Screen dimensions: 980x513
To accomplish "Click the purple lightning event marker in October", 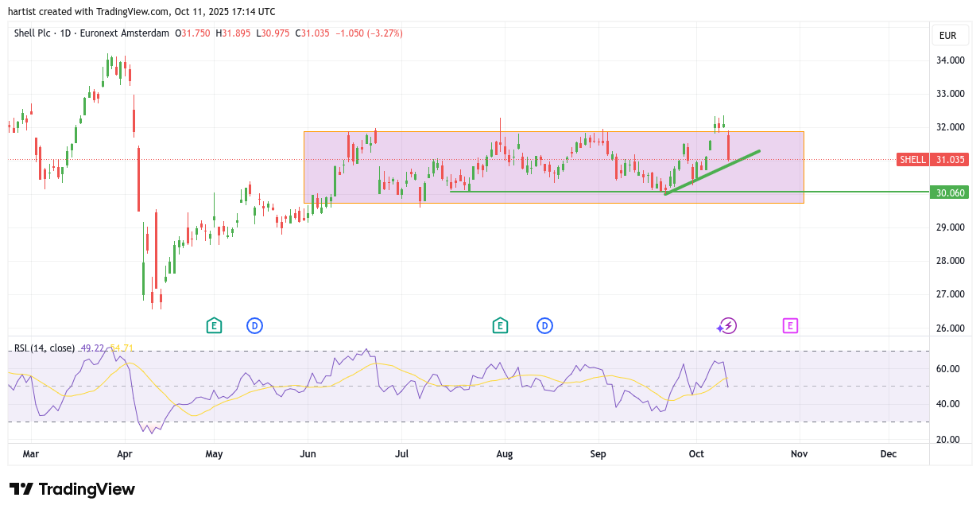I will click(x=728, y=325).
